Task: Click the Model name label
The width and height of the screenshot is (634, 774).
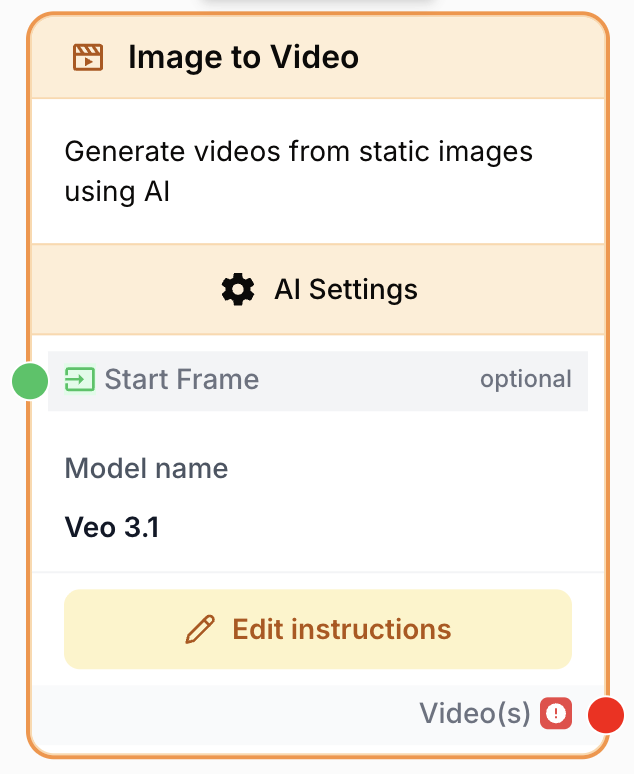Action: [x=147, y=468]
